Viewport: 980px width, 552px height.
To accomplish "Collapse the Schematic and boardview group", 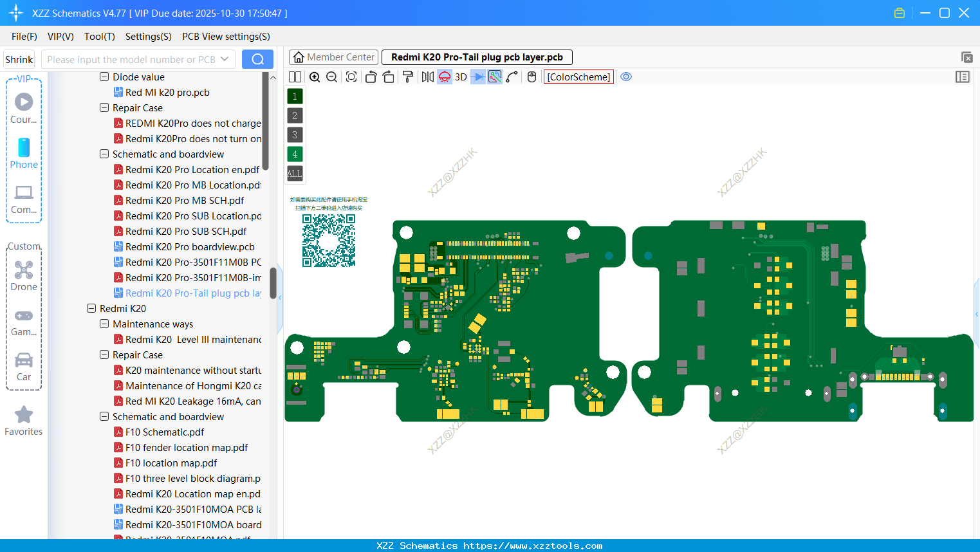I will pyautogui.click(x=104, y=154).
